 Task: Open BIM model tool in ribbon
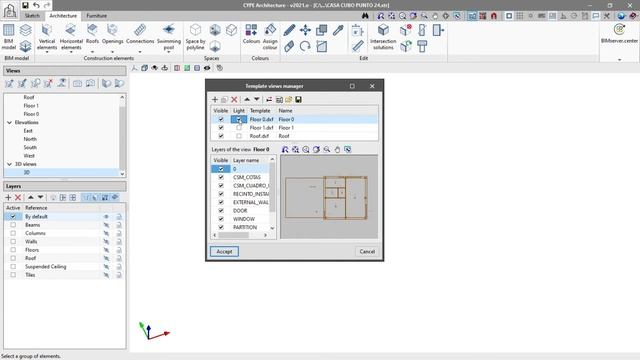(9, 37)
